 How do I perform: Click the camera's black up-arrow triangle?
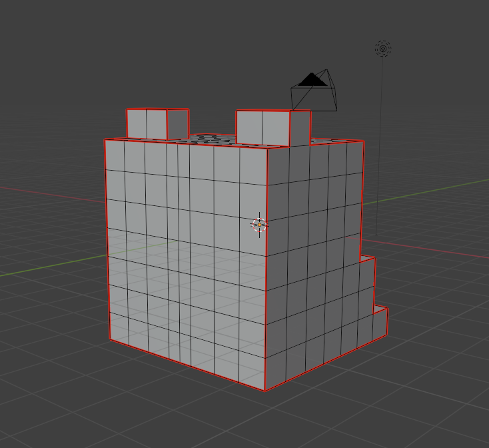click(x=310, y=81)
